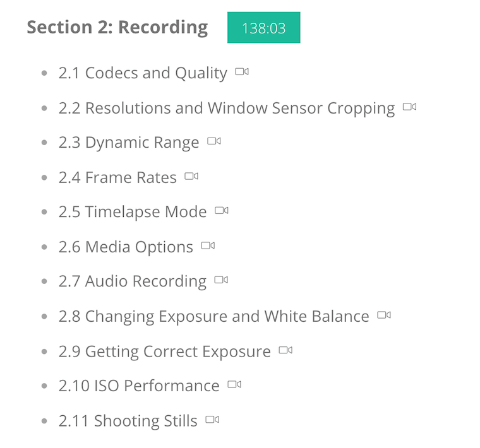480x448 pixels.
Task: Click the video icon beside Dynamic Range
Action: (x=213, y=141)
